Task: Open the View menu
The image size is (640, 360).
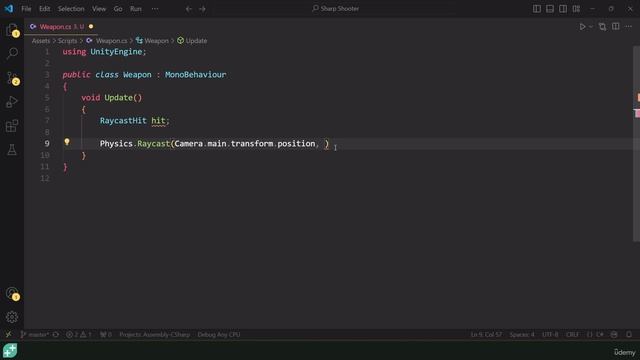Action: pyautogui.click(x=99, y=9)
